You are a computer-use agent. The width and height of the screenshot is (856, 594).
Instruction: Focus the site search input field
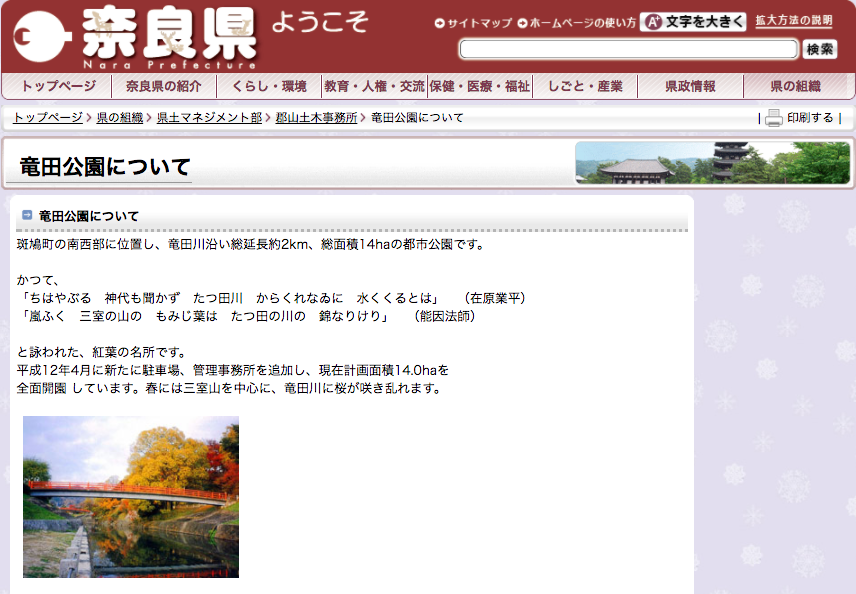coord(628,49)
